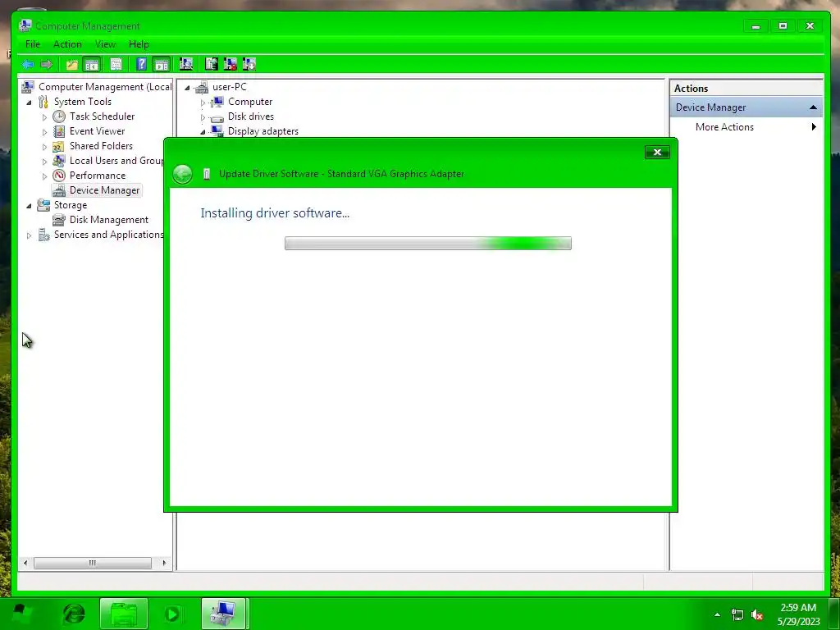This screenshot has height=630, width=840.
Task: Collapse the user-PC device node
Action: [x=187, y=87]
